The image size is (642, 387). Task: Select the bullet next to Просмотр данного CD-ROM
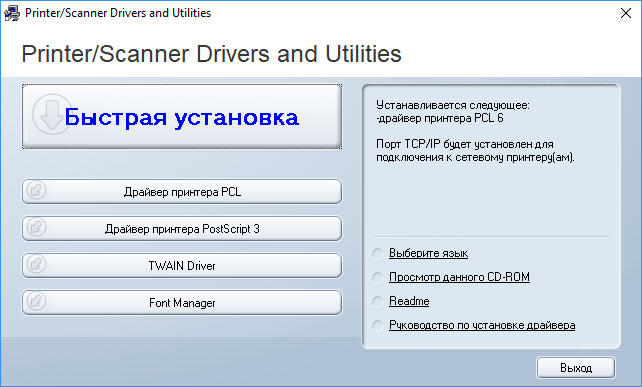tap(378, 277)
